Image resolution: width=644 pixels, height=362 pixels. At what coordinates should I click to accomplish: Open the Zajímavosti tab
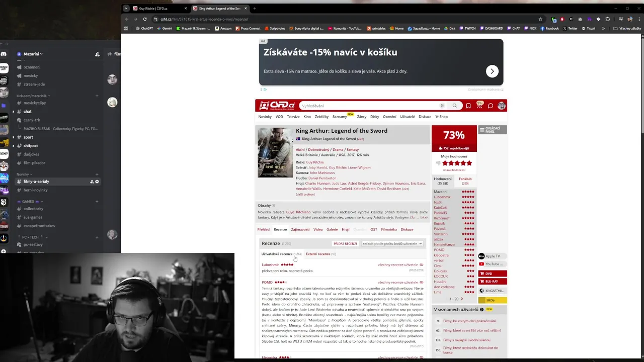(300, 229)
